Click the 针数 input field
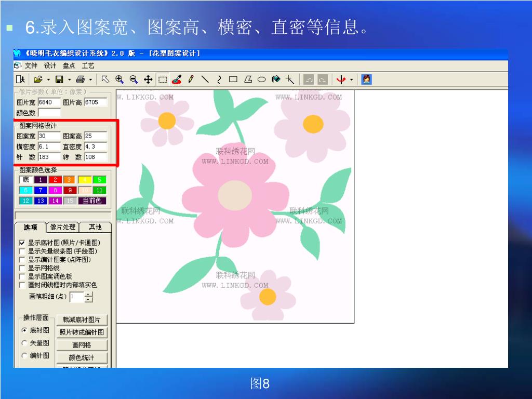This screenshot has height=399, width=532. click(49, 157)
